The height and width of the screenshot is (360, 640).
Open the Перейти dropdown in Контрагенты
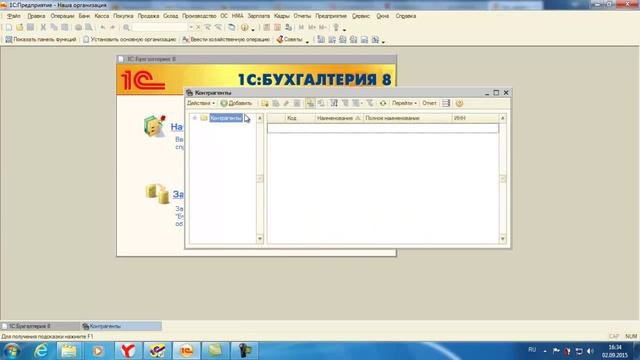[404, 103]
